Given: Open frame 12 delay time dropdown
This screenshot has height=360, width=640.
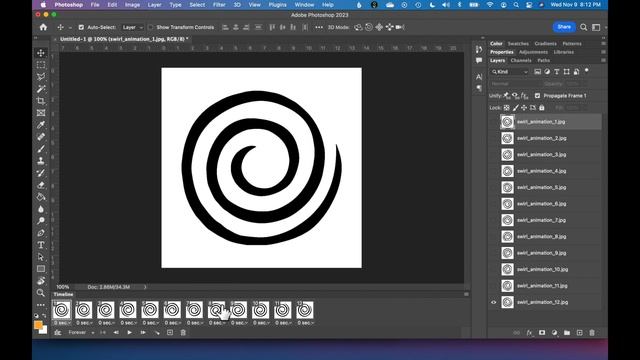Looking at the screenshot, I should tap(305, 323).
